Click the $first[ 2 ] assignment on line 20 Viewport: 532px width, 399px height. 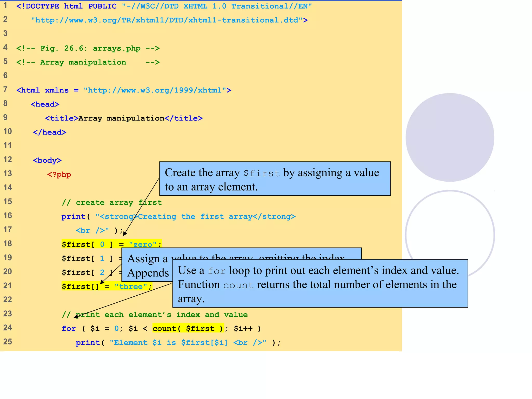[x=92, y=272]
